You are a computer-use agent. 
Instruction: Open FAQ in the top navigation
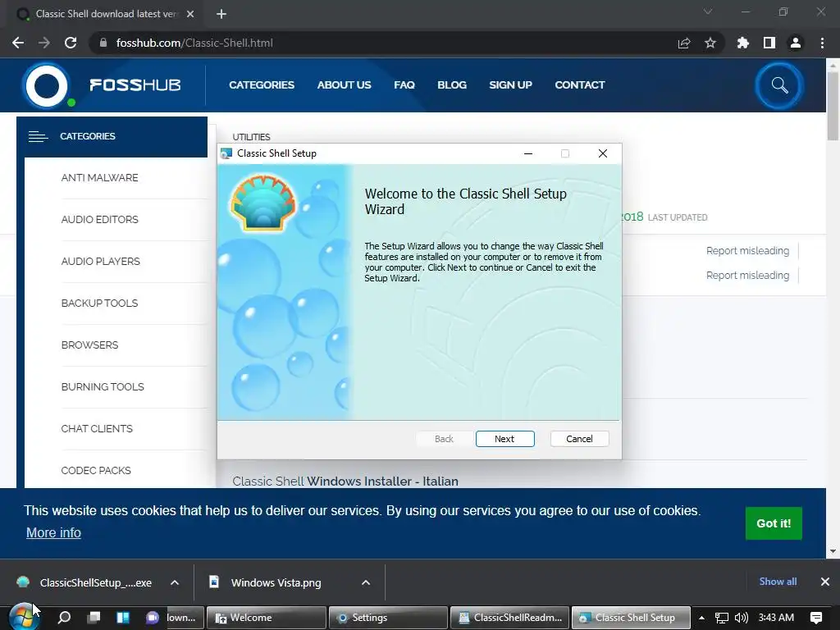click(x=404, y=84)
